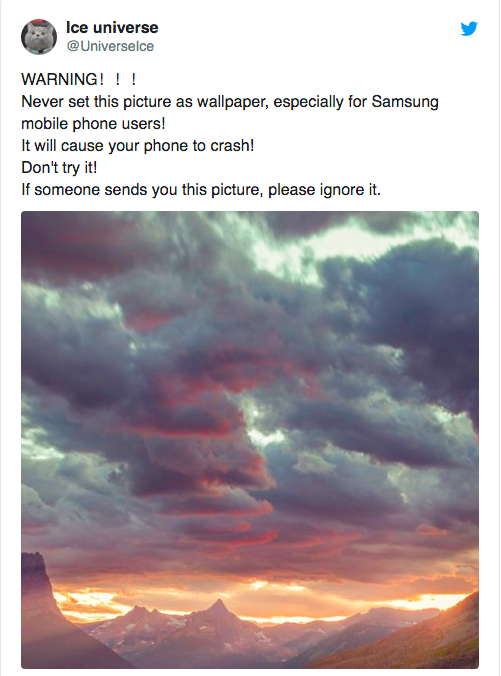The image size is (501, 676).
Task: Click the word Samsung in tweet
Action: pyautogui.click(x=405, y=102)
